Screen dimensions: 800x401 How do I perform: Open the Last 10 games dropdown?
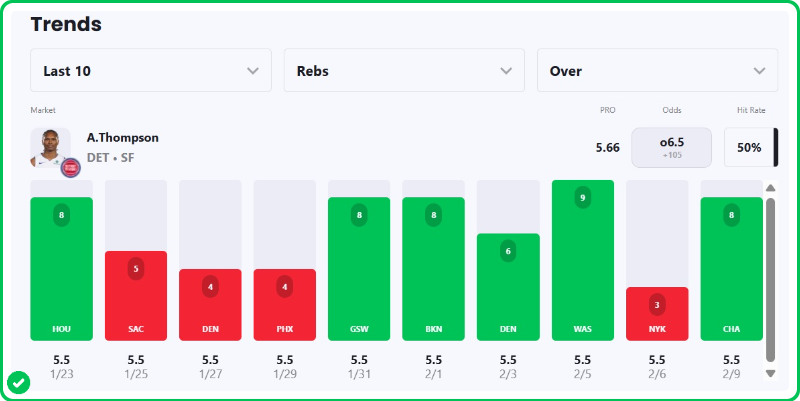151,71
